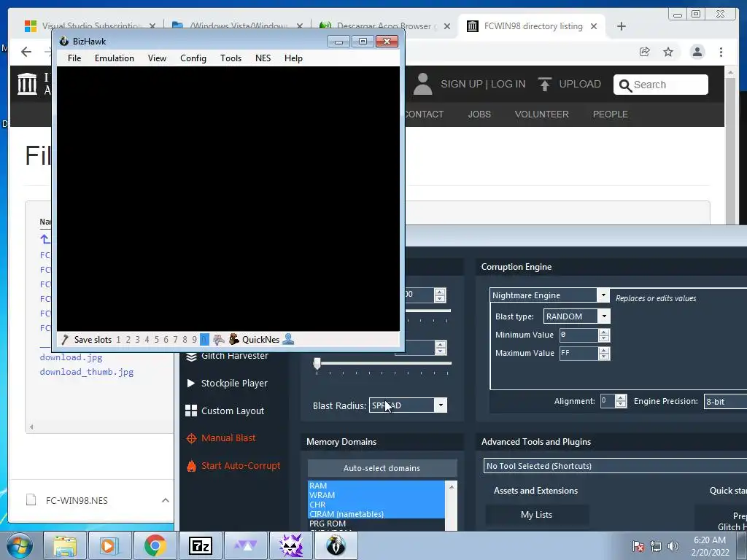Screen dimensions: 747x560
Task: Click the Chrome back arrow
Action: (x=26, y=52)
